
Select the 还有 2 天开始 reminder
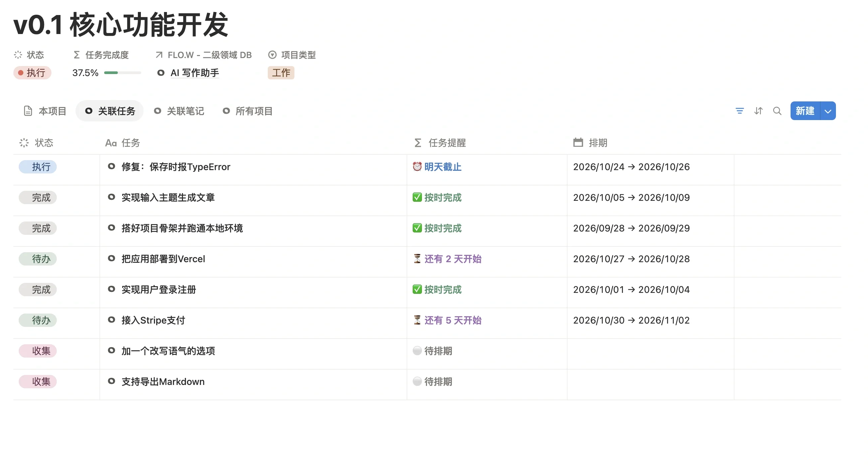coord(447,259)
